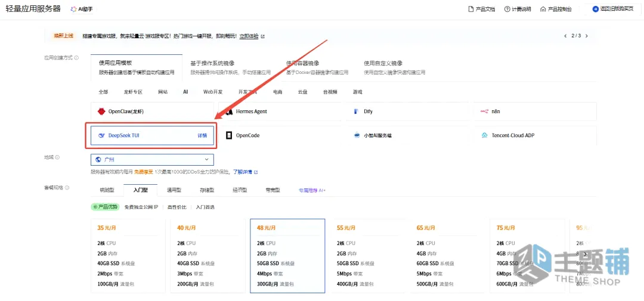Click the 返回旧版购买页 arrow icon
Image resolution: width=644 pixels, height=301 pixels.
[x=596, y=9]
